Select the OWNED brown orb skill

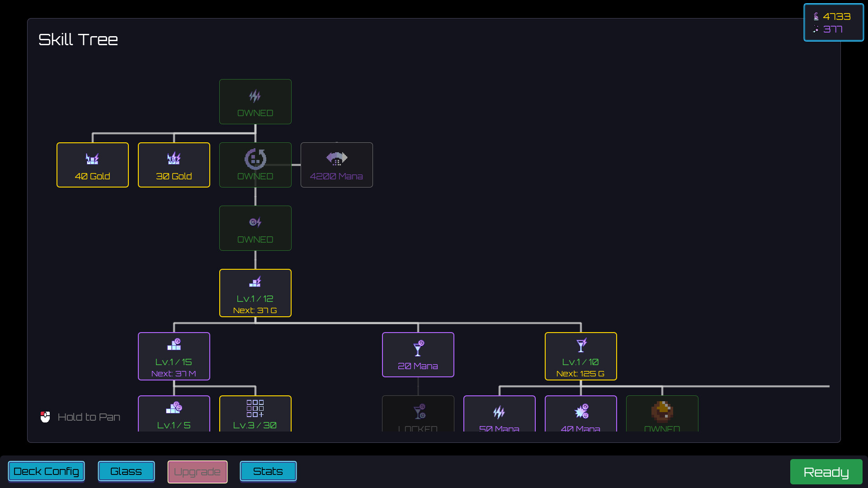(662, 414)
